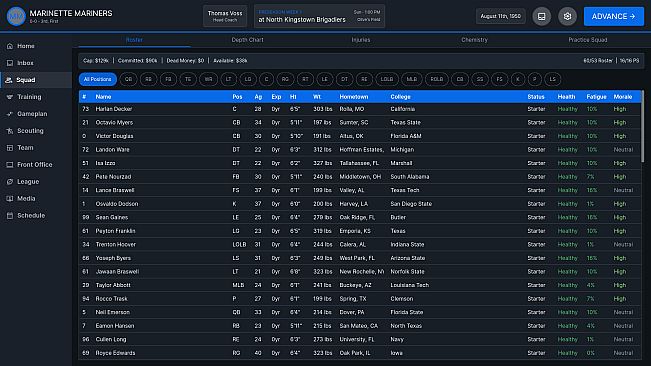Open the matchup at North Kingstown Brigadiers

coord(319,16)
